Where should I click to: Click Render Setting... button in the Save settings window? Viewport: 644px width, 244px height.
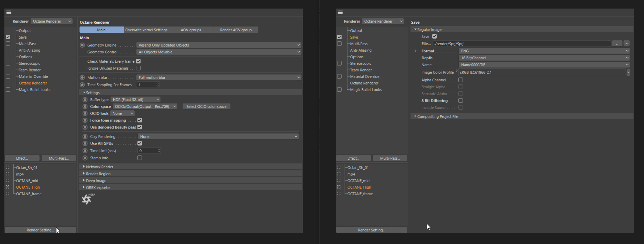click(x=372, y=230)
